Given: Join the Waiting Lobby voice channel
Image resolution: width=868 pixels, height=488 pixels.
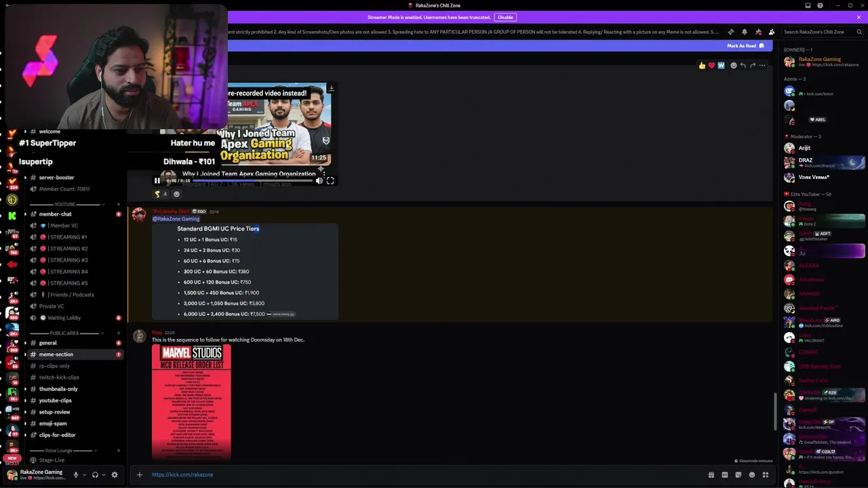Looking at the screenshot, I should [74, 318].
